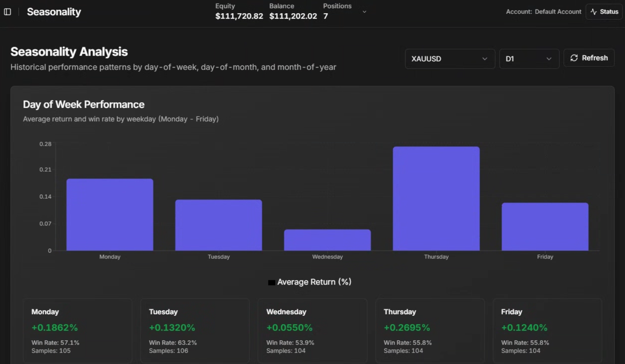
Task: Click the Equity label in the top bar
Action: click(x=225, y=6)
